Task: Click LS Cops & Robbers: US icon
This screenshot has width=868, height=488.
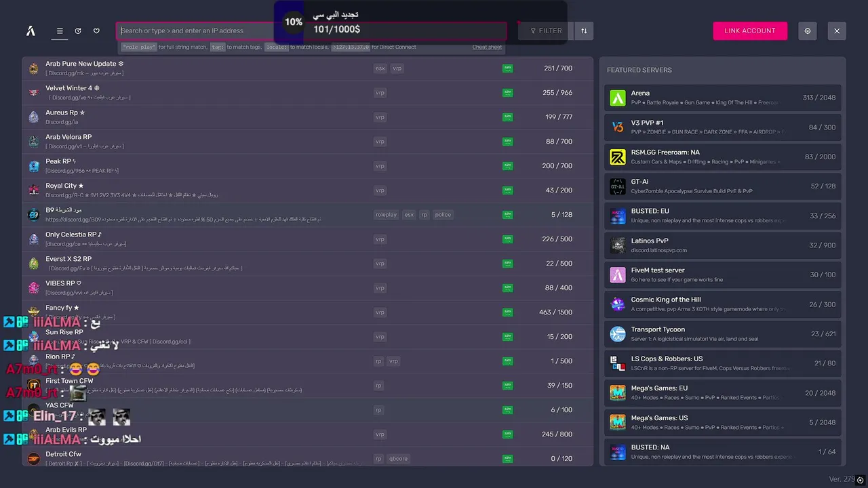Action: 618,363
